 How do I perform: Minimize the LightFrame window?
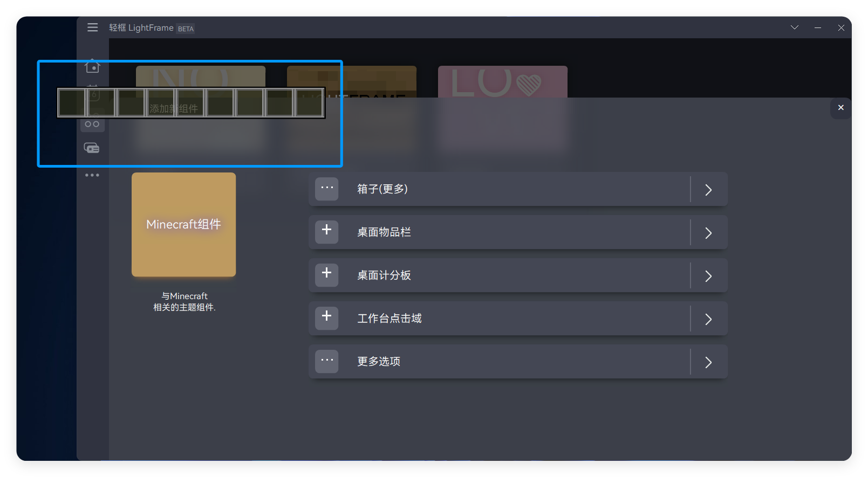[818, 27]
